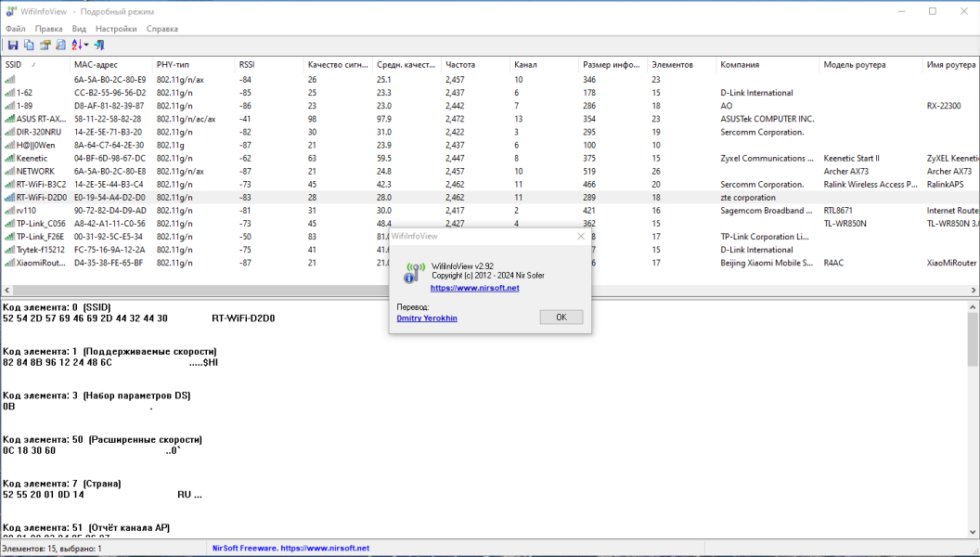Select the R4AC router model cell
The width and height of the screenshot is (980, 557).
(x=833, y=264)
